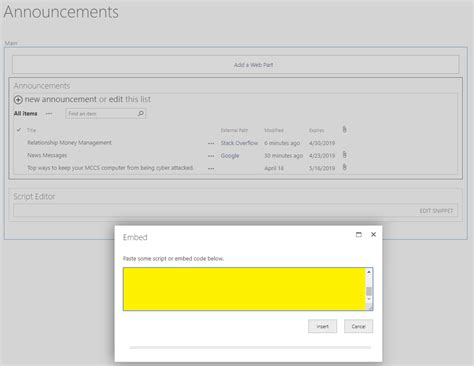The height and width of the screenshot is (366, 474).
Task: Click the embed textarea scrollbar up arrow
Action: click(369, 272)
